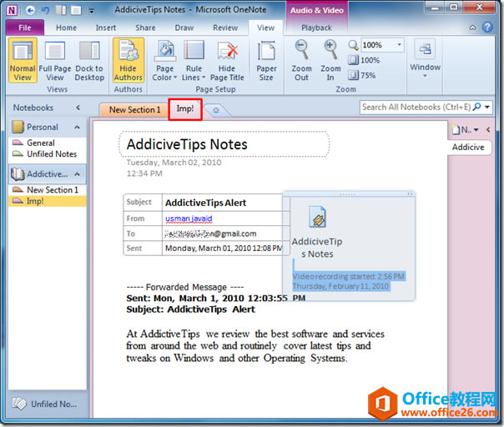Switch to the Review ribbon tab

(225, 28)
